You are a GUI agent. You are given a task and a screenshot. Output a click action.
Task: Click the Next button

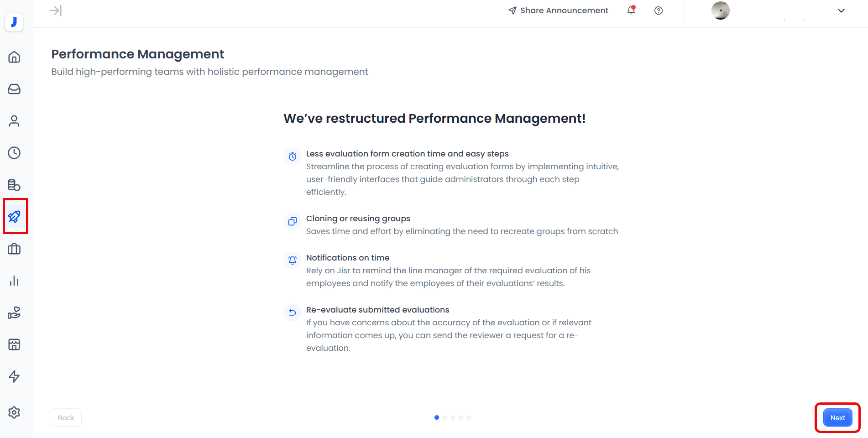pos(837,417)
